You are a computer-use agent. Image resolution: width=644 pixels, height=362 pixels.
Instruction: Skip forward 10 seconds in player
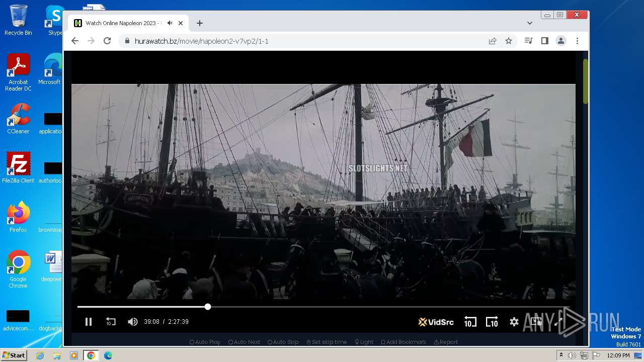[x=492, y=322]
